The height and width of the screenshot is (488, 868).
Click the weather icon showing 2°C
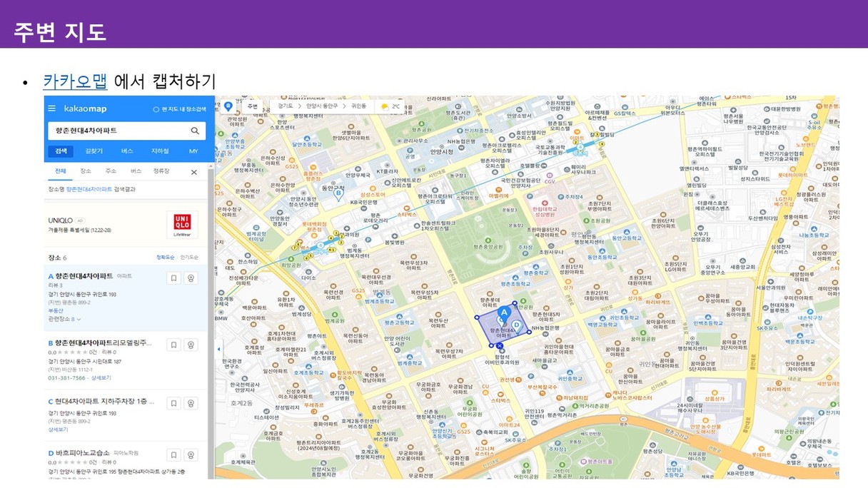(385, 106)
